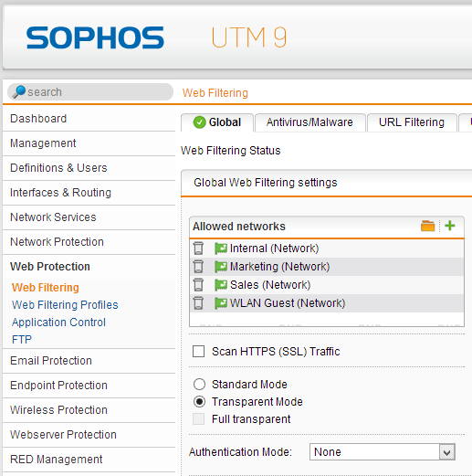Select Transparent Mode radio button
This screenshot has width=472, height=476.
tap(199, 402)
